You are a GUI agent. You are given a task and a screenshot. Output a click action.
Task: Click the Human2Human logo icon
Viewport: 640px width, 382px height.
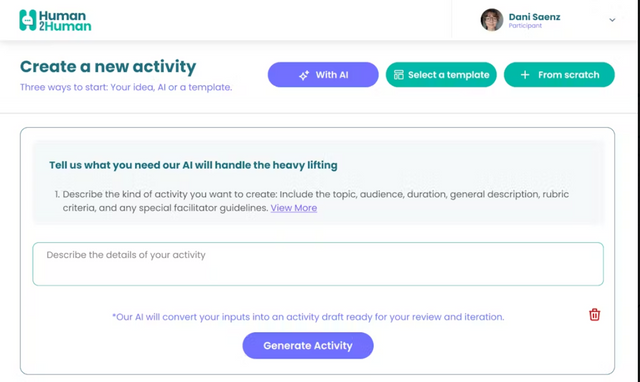pyautogui.click(x=28, y=20)
